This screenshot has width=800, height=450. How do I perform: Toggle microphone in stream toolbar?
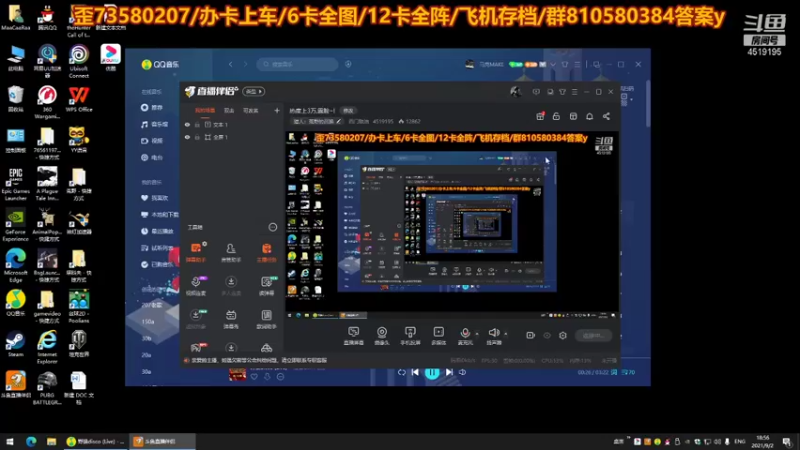[465, 335]
